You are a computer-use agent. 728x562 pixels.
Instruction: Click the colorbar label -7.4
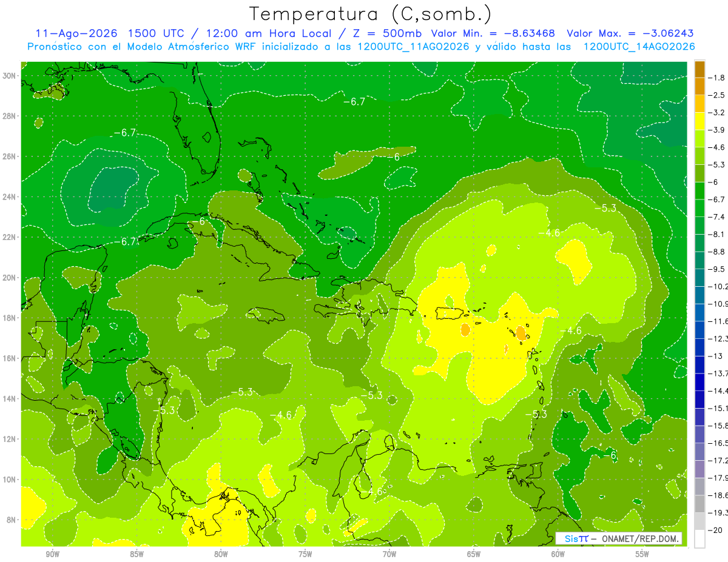click(x=716, y=216)
